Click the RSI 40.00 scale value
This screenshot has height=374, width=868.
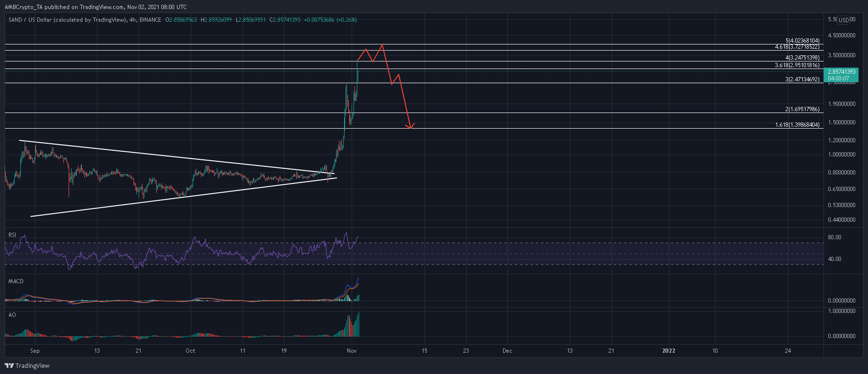[834, 259]
